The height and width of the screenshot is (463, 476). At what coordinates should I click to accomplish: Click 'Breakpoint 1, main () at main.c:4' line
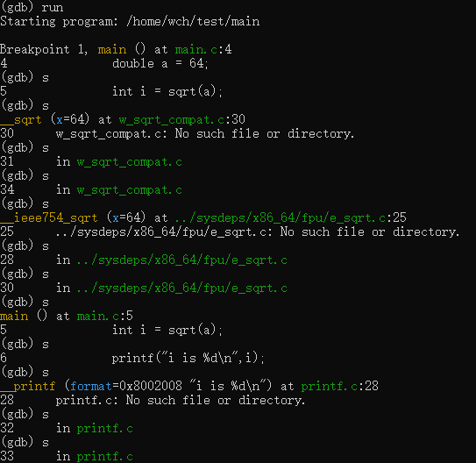[116, 49]
